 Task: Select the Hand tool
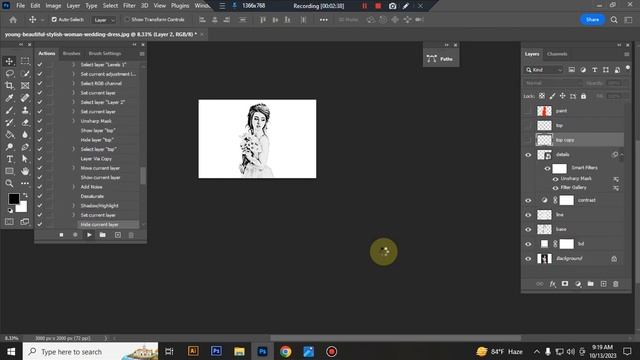click(25, 171)
